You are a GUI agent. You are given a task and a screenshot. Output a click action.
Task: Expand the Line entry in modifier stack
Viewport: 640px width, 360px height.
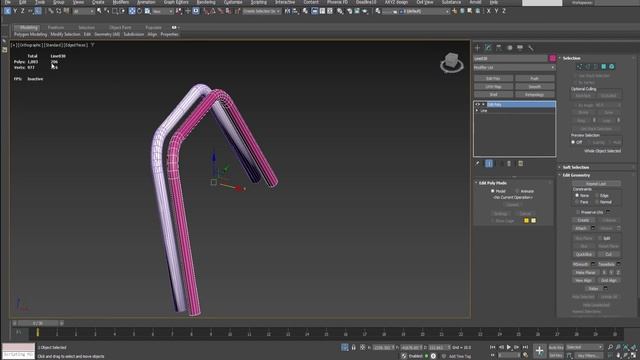pos(477,111)
